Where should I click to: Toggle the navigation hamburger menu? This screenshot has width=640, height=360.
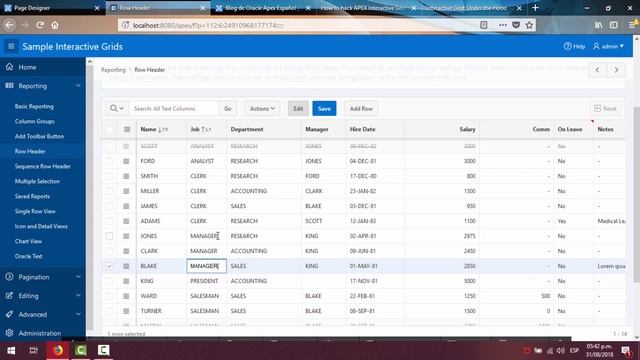click(x=11, y=46)
